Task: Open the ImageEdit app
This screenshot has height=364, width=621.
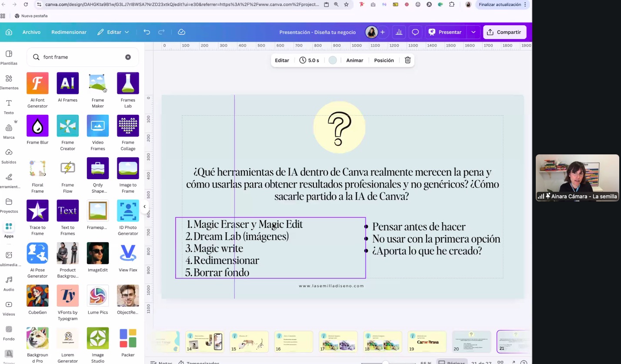Action: point(98,253)
